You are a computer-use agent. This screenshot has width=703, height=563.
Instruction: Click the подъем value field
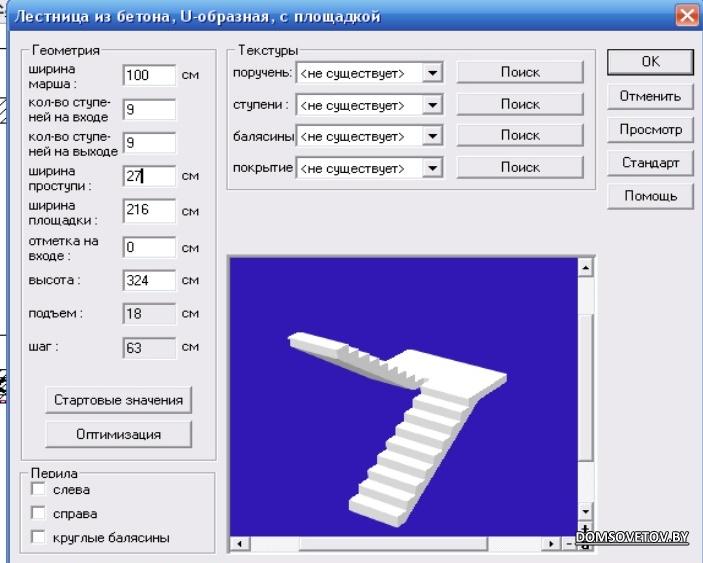149,314
